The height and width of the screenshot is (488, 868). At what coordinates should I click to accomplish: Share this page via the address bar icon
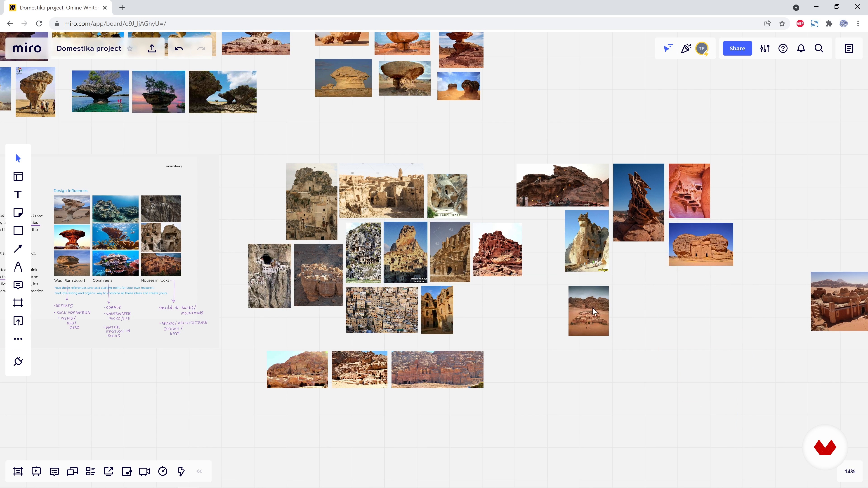767,23
